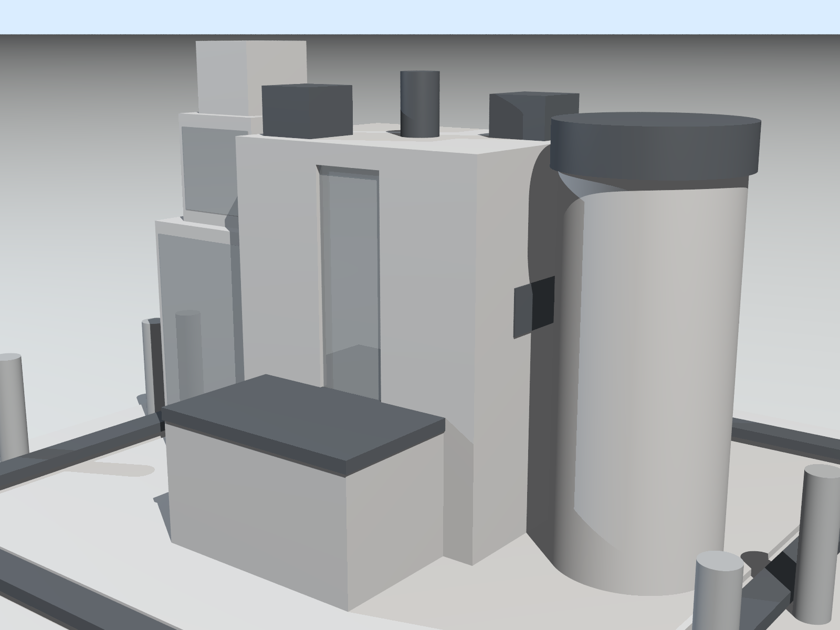
Task: Select the upper glass panel on left annex
Action: coord(207,168)
